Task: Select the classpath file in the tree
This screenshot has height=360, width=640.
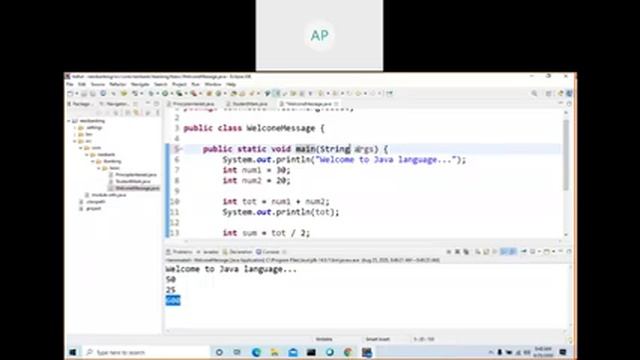Action: tap(93, 202)
